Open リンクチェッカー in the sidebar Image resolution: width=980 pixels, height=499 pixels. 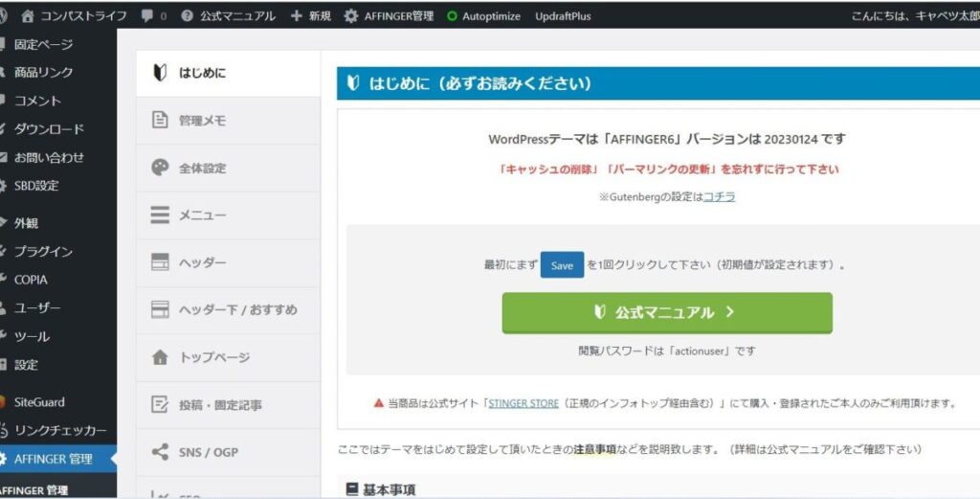(x=58, y=430)
